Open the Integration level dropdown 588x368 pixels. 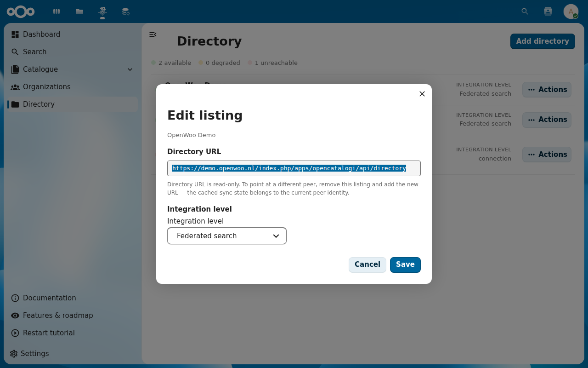[x=227, y=236]
